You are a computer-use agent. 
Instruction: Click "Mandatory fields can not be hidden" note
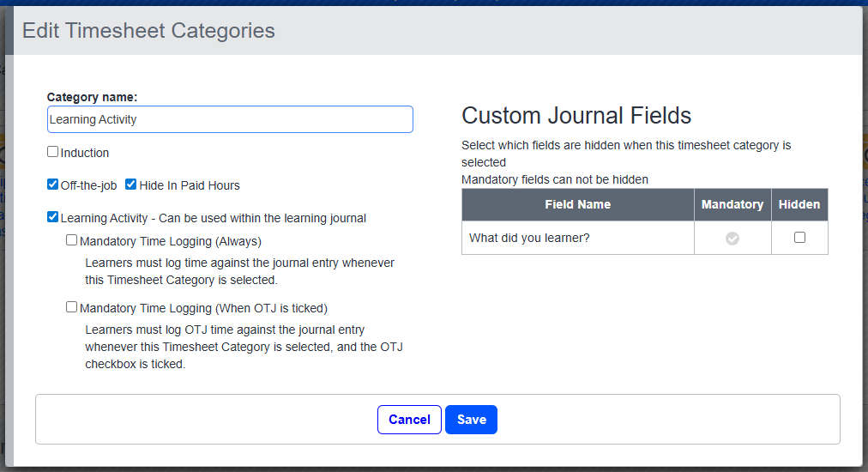click(x=554, y=179)
